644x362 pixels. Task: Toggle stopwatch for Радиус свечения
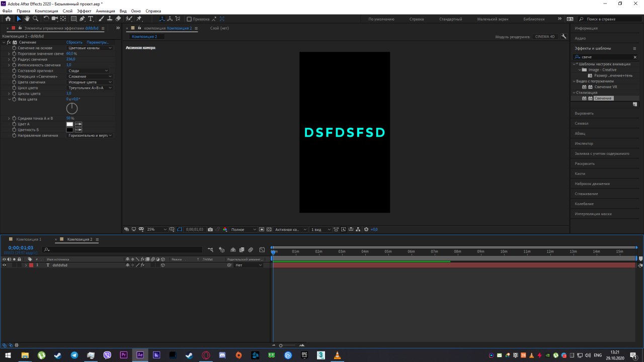[x=14, y=59]
